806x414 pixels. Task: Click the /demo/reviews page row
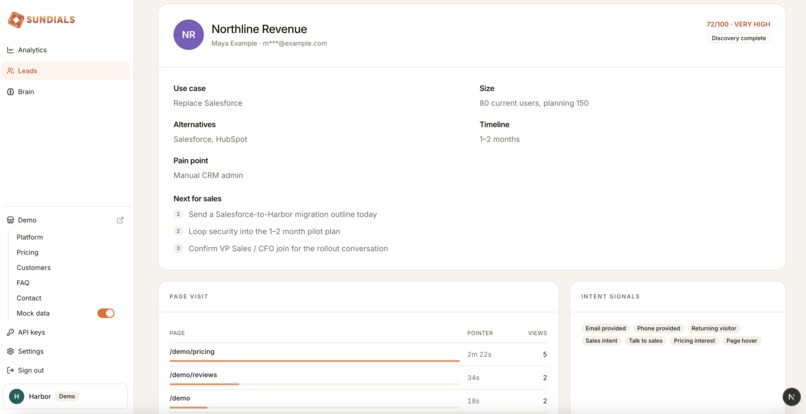click(358, 377)
